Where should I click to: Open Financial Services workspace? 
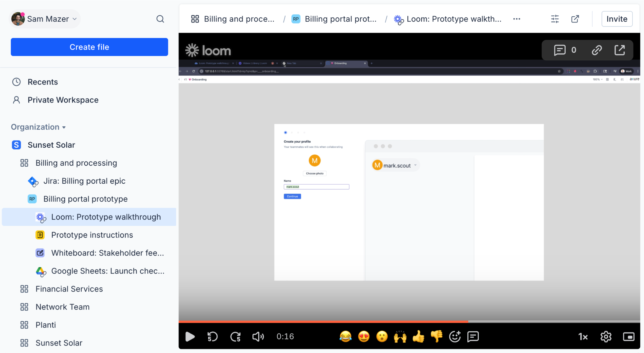point(61,289)
